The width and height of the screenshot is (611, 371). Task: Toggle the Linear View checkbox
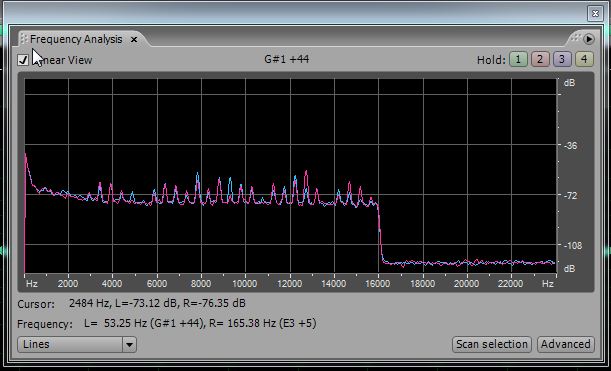(x=23, y=60)
